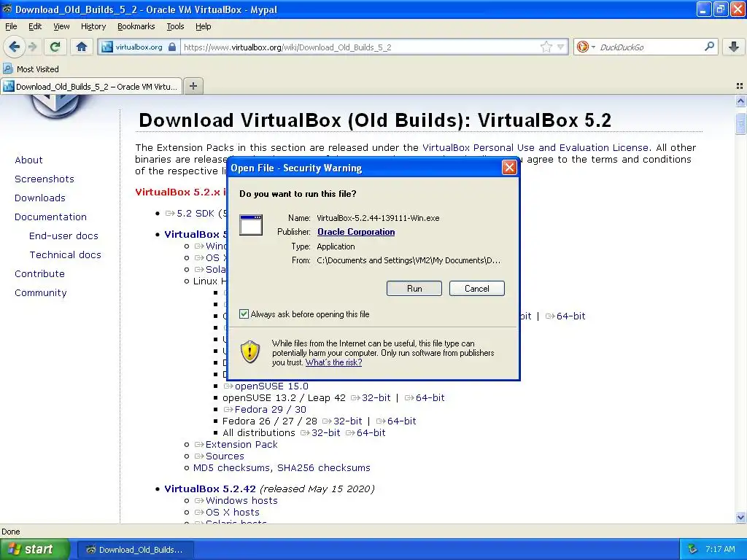Open the End-user docs link
This screenshot has height=560, width=747.
pos(63,236)
